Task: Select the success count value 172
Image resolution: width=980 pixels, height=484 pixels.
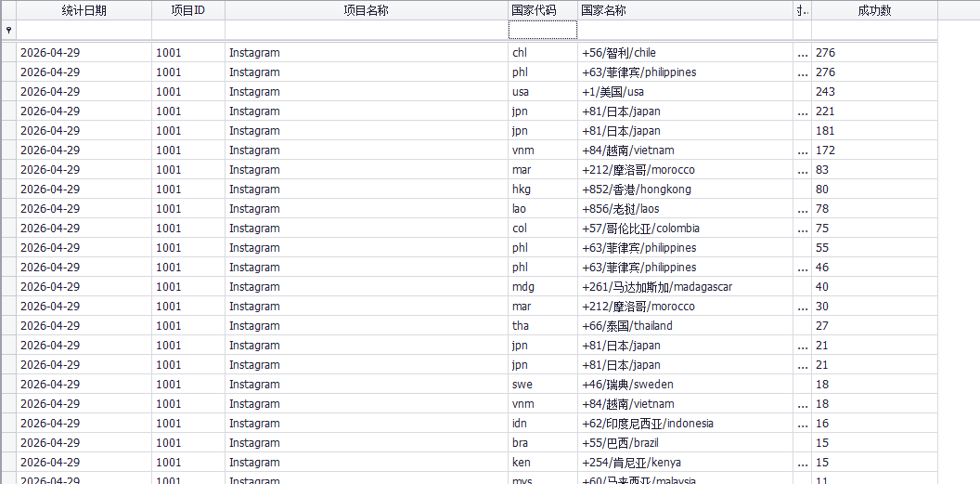Action: tap(874, 150)
